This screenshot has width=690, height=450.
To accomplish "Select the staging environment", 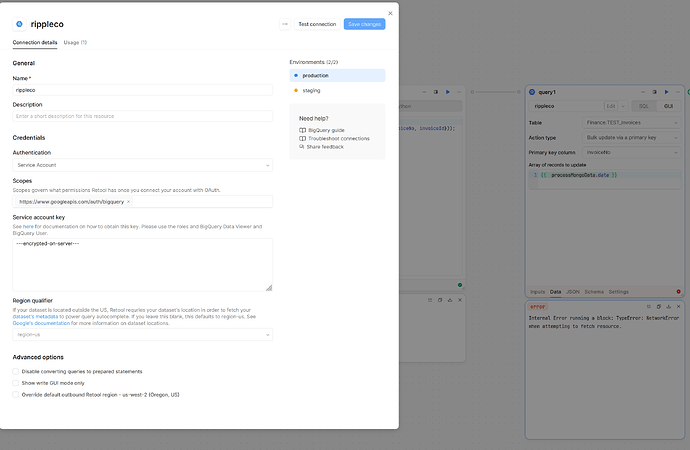I will [311, 91].
